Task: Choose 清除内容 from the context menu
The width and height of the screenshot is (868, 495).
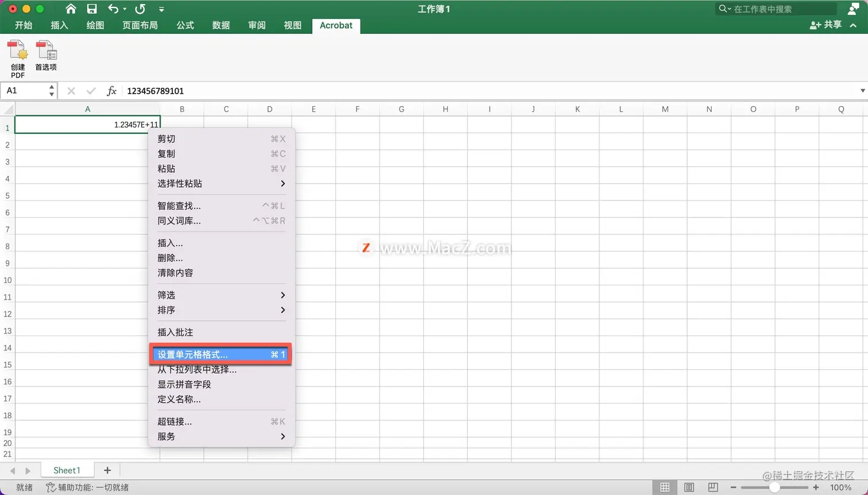Action: click(x=222, y=273)
